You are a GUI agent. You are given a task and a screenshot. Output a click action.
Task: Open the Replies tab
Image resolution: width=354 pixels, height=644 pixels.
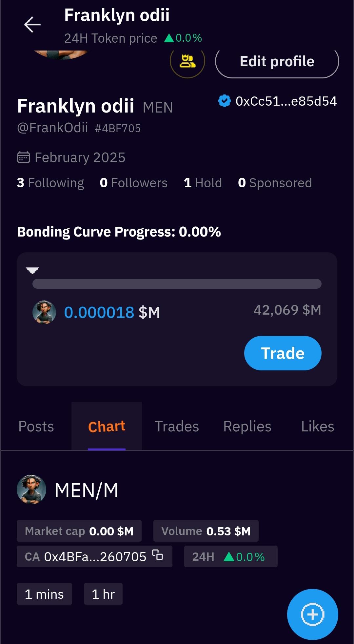tap(247, 426)
